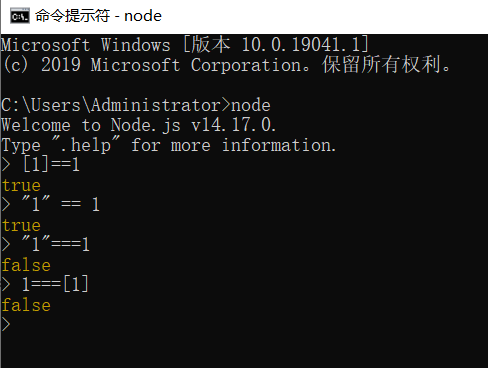Click 'C:\Users\Administrator>node' command line
The width and height of the screenshot is (488, 368).
point(136,105)
